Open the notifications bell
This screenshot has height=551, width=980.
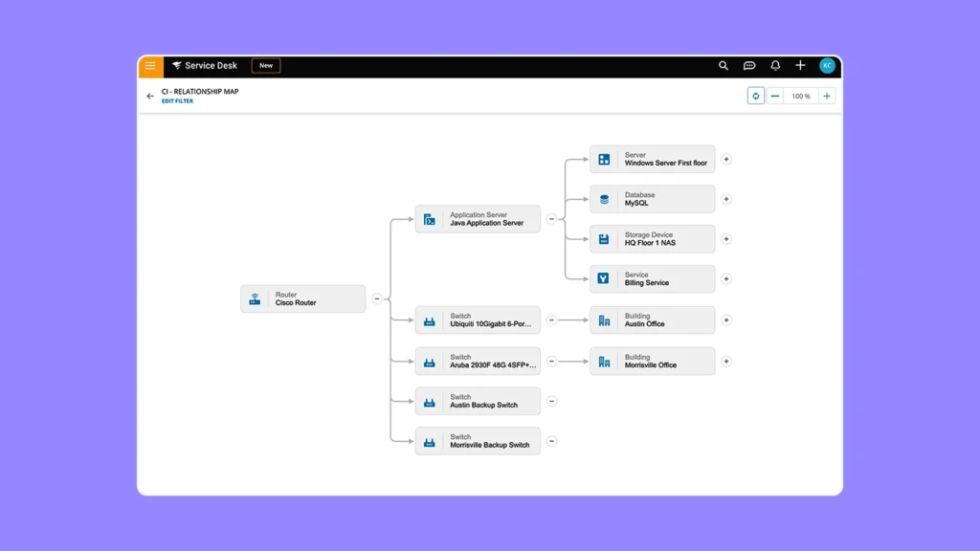[x=775, y=66]
